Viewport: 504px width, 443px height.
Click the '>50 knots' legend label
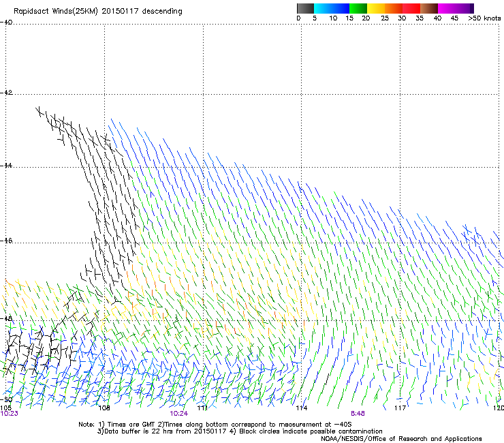coord(484,18)
